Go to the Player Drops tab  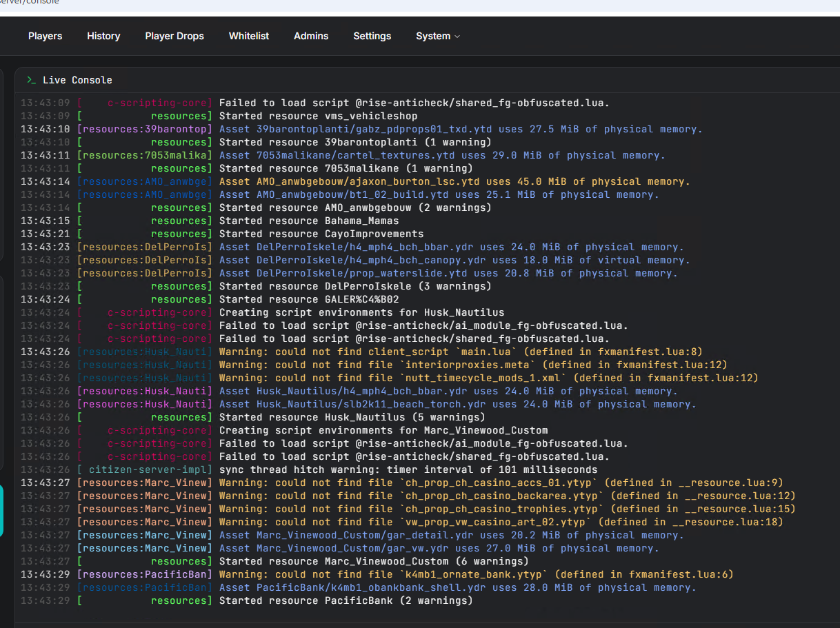click(x=174, y=36)
